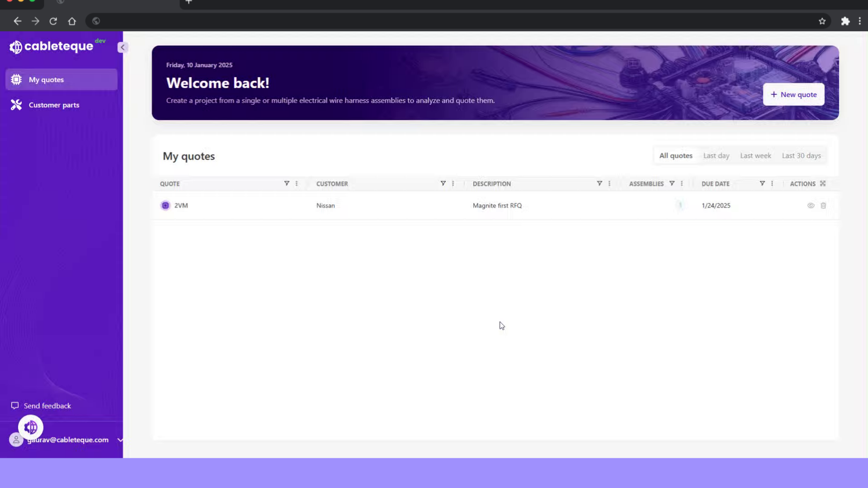Bookmark the page with star icon

pos(822,21)
